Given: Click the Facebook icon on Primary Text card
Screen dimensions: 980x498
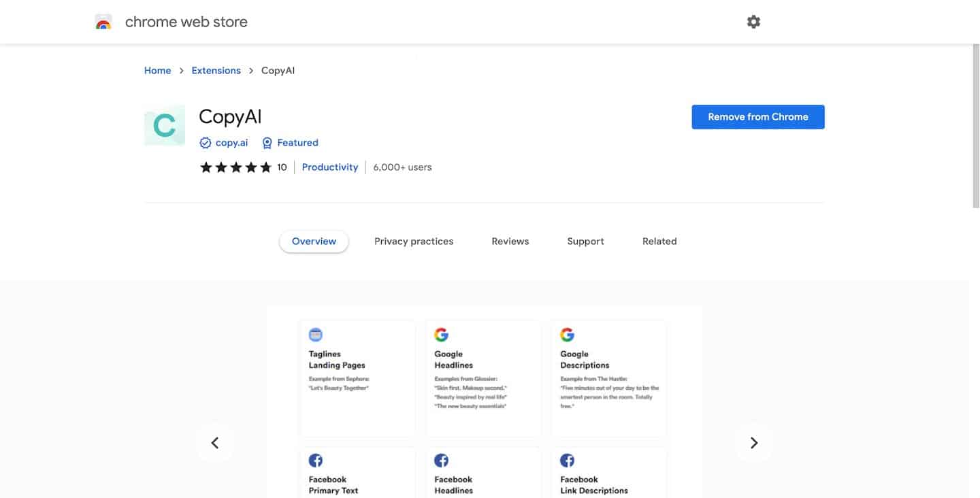Looking at the screenshot, I should [316, 461].
